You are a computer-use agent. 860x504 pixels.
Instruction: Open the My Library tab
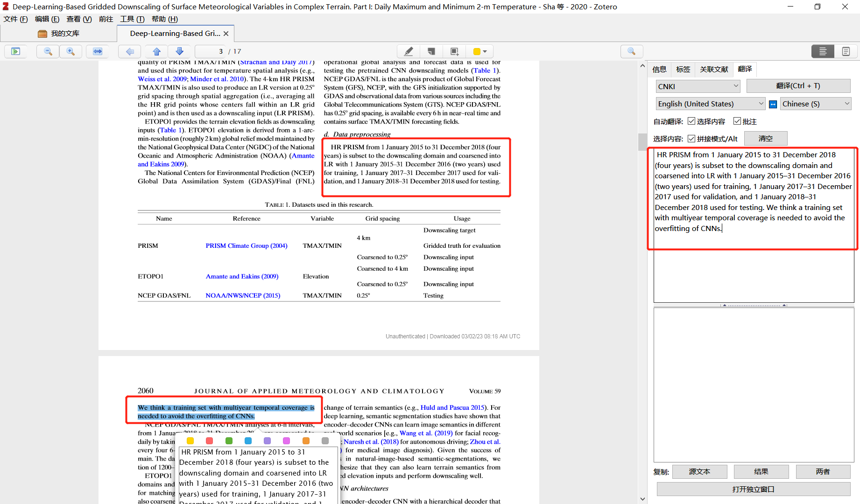(x=59, y=34)
